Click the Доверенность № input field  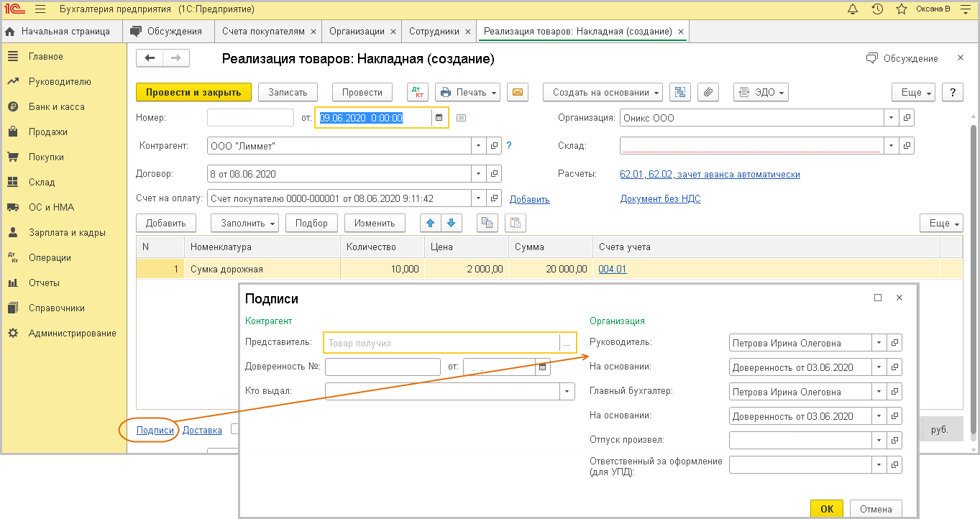click(383, 367)
